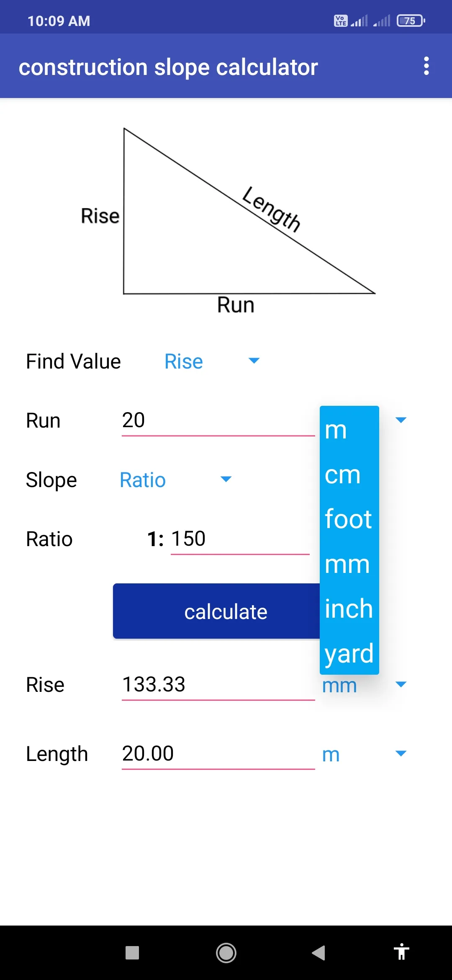This screenshot has height=980, width=452.
Task: Pick inch from the unit list
Action: coord(349,609)
